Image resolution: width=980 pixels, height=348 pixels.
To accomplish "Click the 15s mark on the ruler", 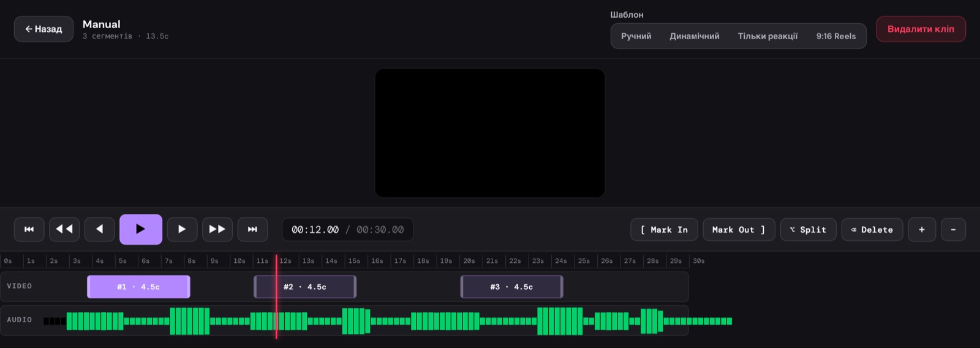I will click(x=354, y=261).
